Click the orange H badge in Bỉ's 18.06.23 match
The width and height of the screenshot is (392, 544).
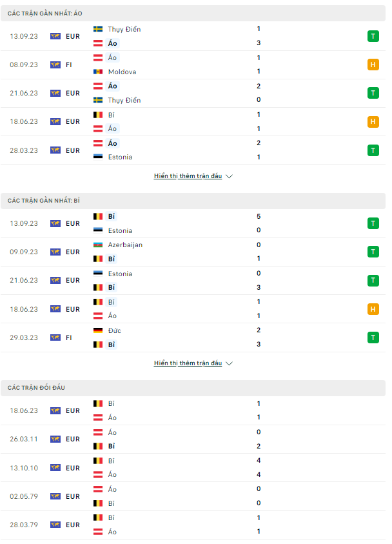pos(373,309)
